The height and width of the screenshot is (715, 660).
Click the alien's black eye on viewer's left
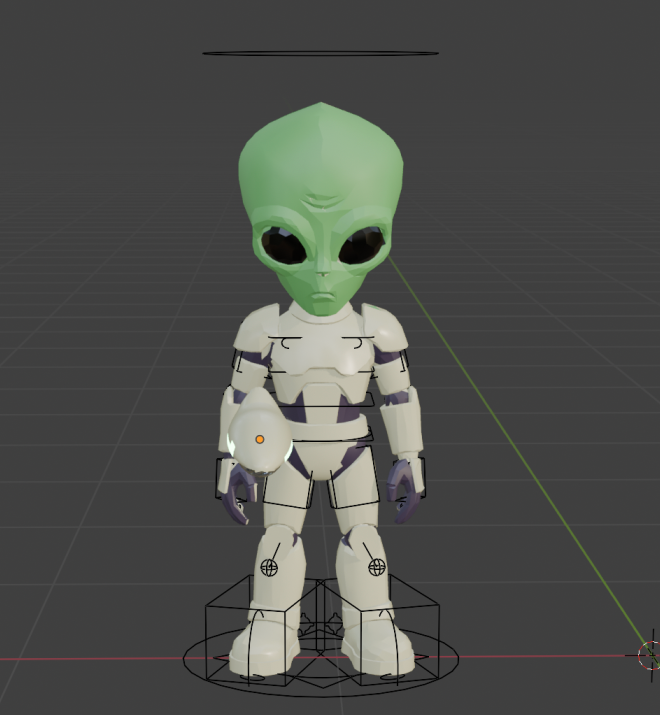point(284,245)
